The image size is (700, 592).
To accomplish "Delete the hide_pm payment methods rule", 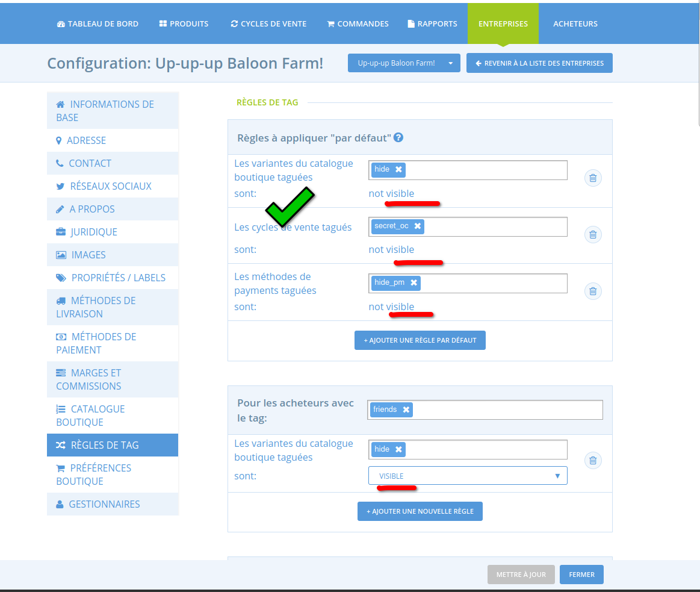I will pos(593,291).
